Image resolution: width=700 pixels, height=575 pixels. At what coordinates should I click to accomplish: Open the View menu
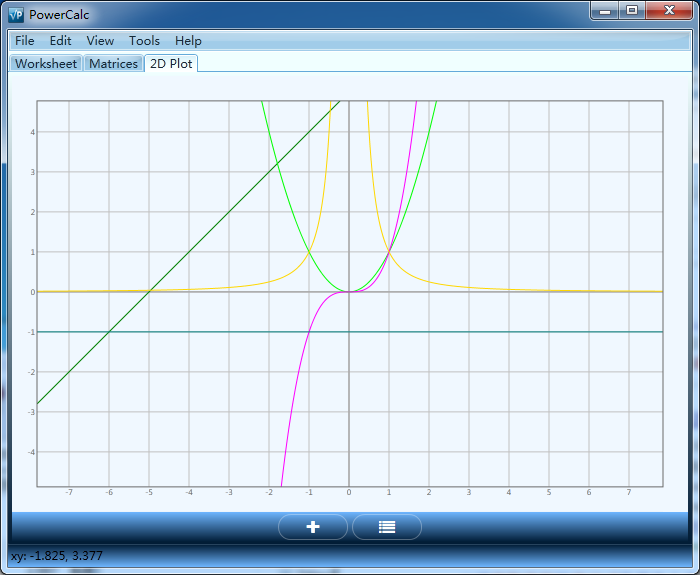100,41
